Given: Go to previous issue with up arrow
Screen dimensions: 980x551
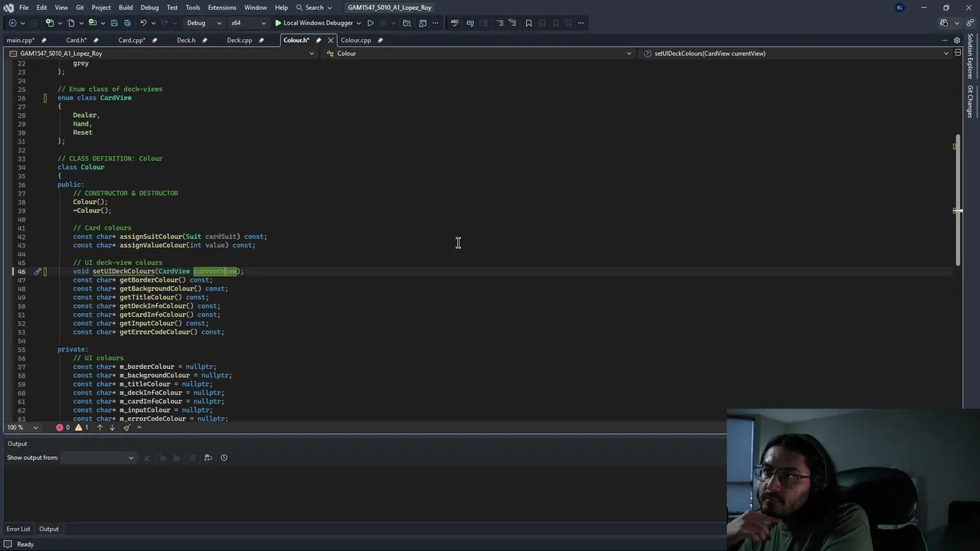Looking at the screenshot, I should click(100, 428).
